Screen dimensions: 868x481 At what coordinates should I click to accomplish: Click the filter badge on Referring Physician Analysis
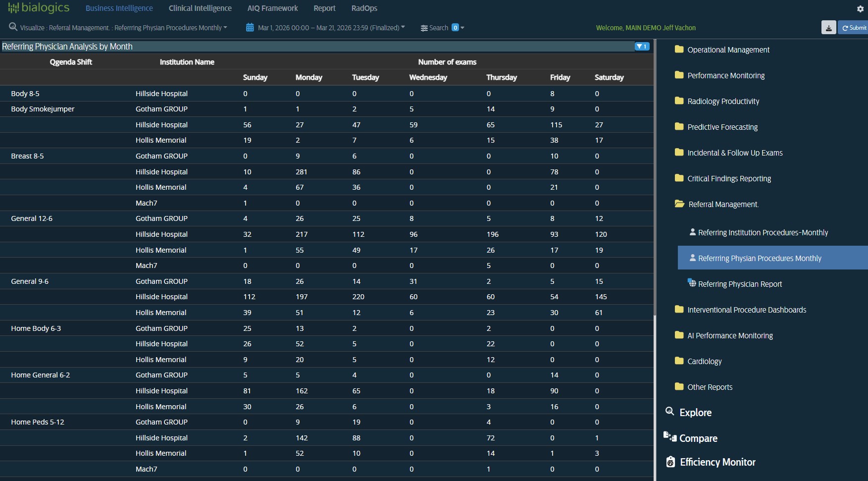(x=642, y=46)
